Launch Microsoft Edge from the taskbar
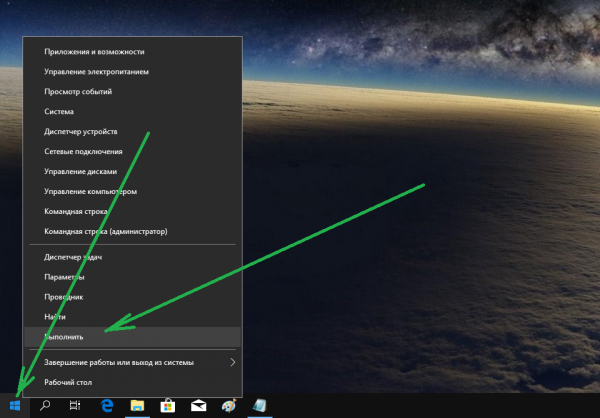This screenshot has height=418, width=600. pos(107,405)
